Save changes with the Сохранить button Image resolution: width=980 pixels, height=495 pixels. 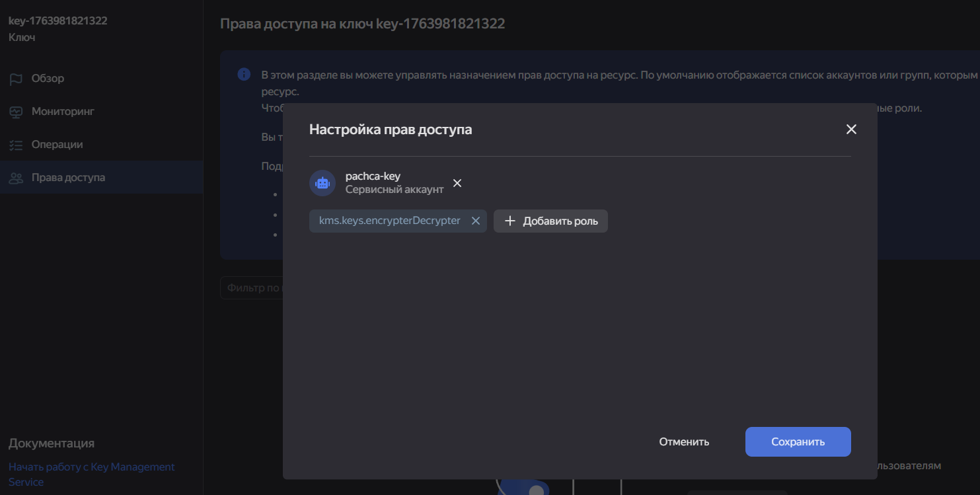pos(798,441)
